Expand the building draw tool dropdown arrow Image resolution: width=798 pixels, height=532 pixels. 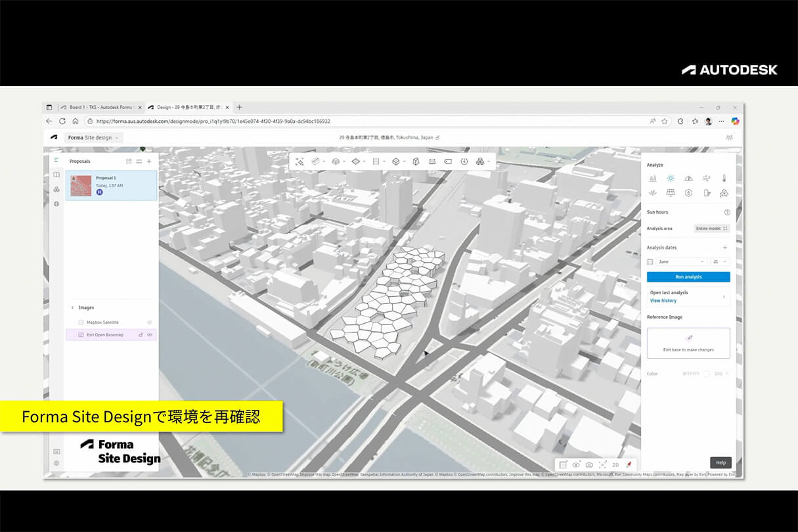coord(325,162)
